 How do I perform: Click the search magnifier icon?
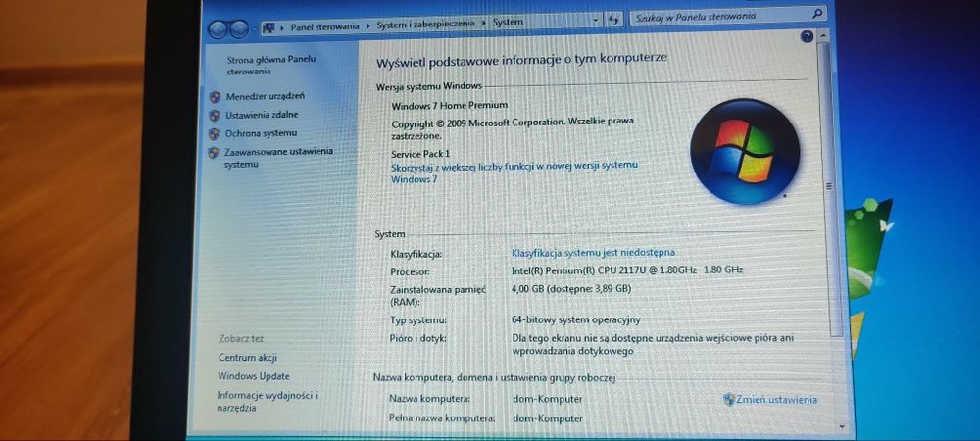tap(817, 13)
